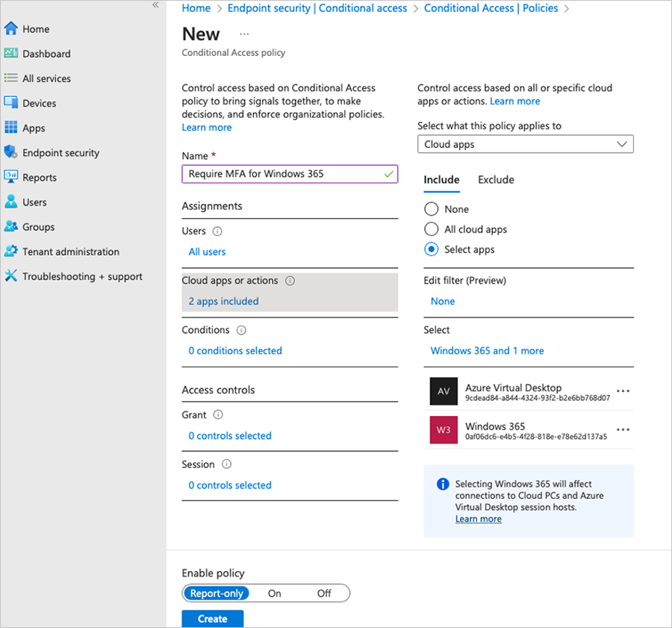Set Enable policy to Report-only
This screenshot has width=672, height=628.
coord(217,594)
